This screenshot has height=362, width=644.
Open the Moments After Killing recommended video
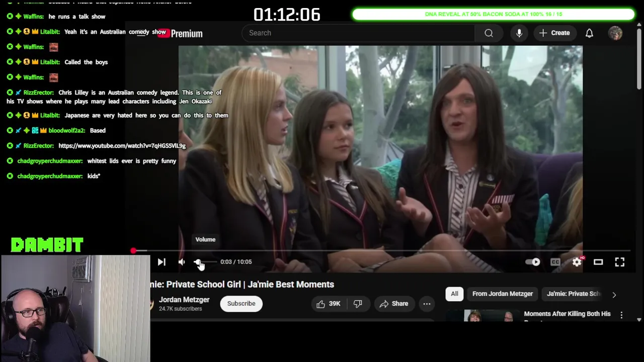coord(567,314)
